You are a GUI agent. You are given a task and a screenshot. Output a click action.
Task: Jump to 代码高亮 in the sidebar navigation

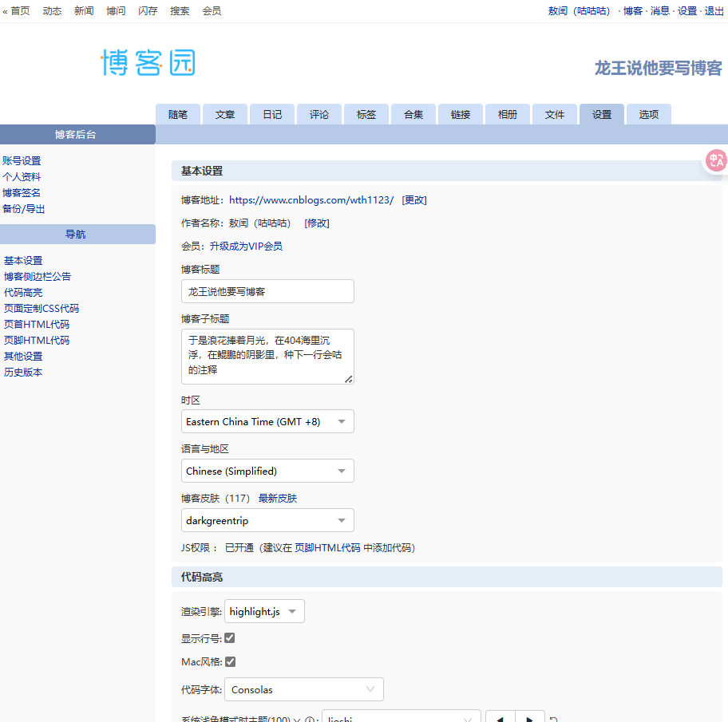(x=23, y=292)
